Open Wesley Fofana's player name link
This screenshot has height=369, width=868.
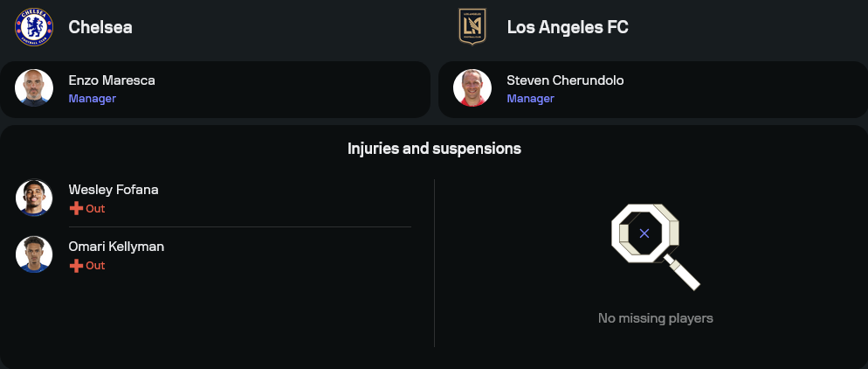tap(114, 190)
